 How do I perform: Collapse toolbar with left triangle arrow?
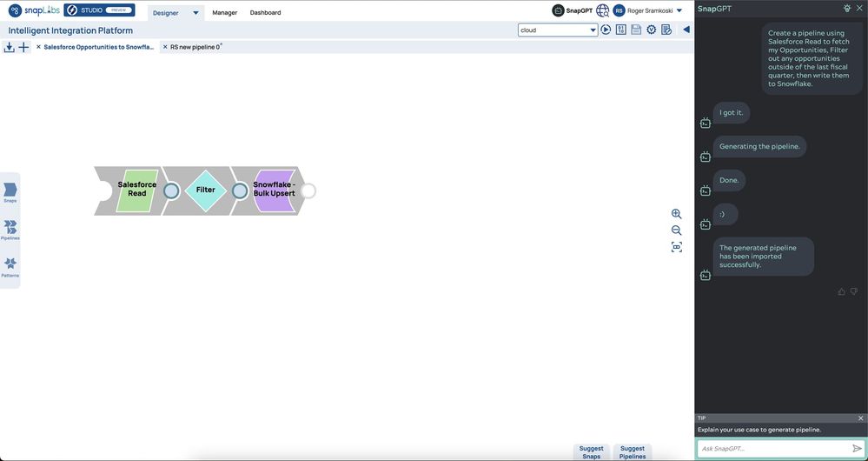686,30
